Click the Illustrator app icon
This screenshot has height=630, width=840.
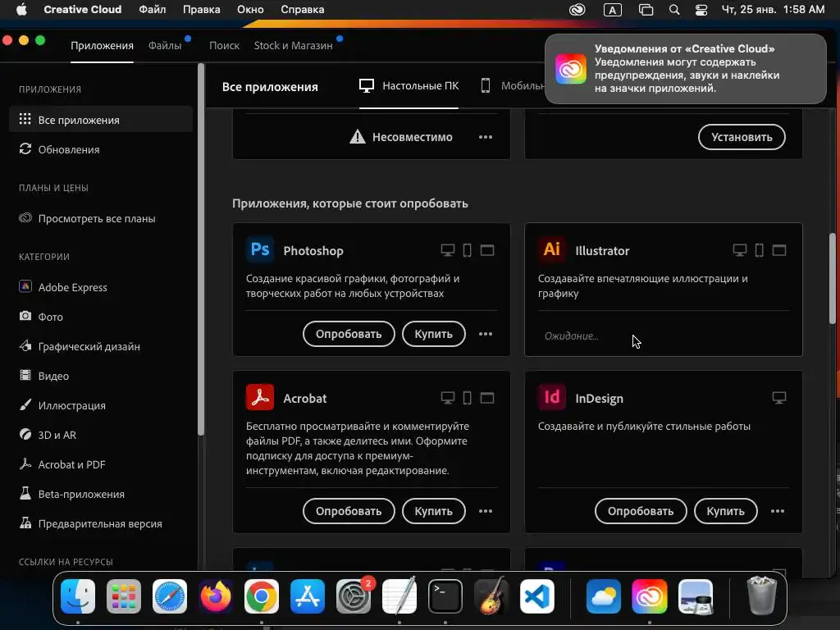552,249
